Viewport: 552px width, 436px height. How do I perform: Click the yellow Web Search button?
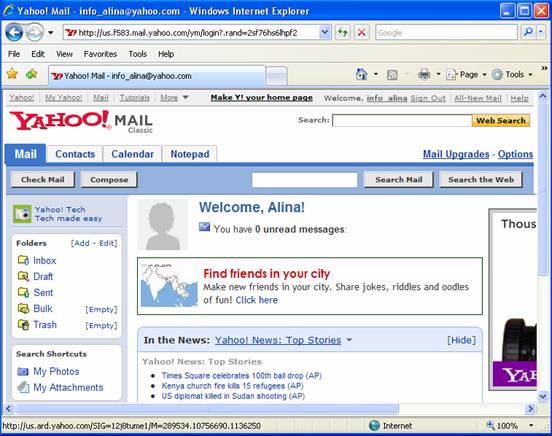(x=501, y=120)
